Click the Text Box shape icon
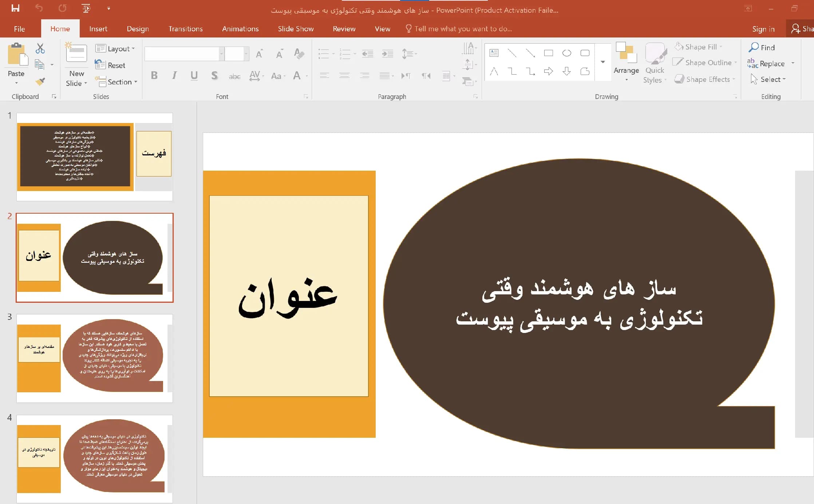The height and width of the screenshot is (504, 814). [494, 53]
